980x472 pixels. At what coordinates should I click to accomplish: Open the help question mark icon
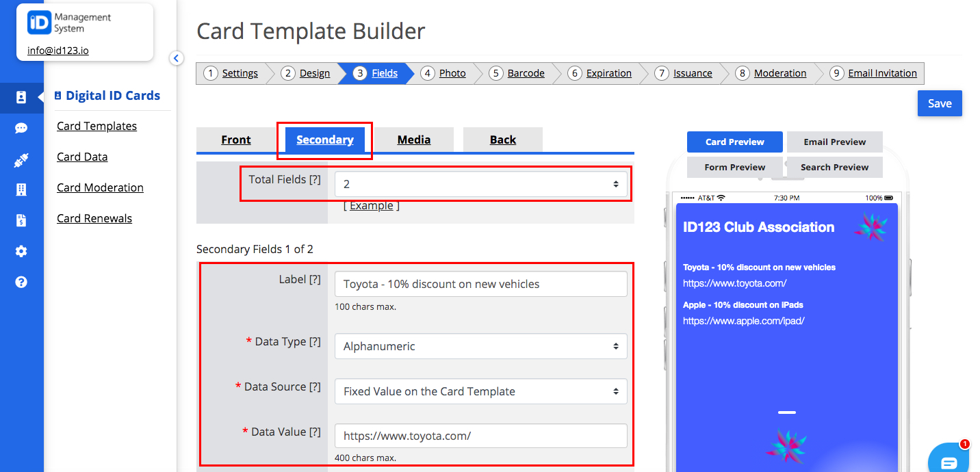21,281
